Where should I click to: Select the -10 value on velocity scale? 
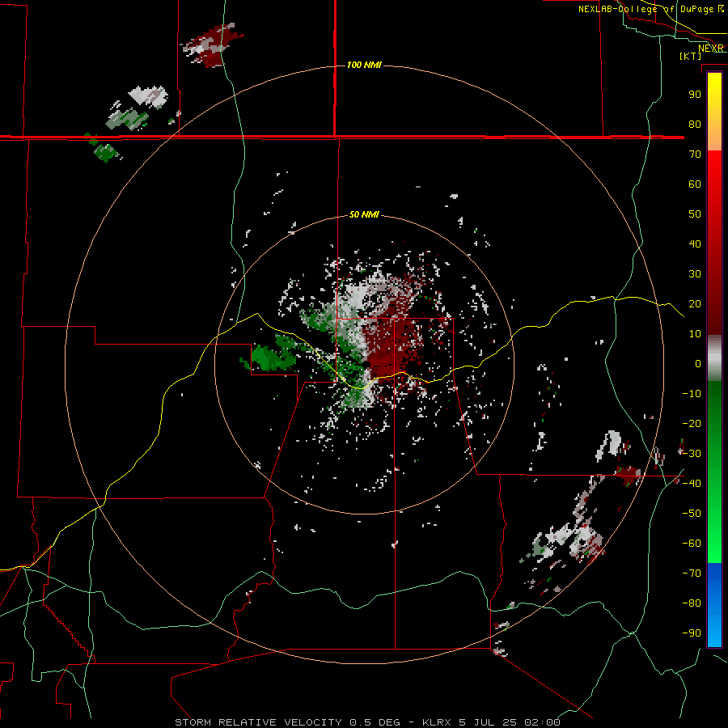pyautogui.click(x=692, y=394)
